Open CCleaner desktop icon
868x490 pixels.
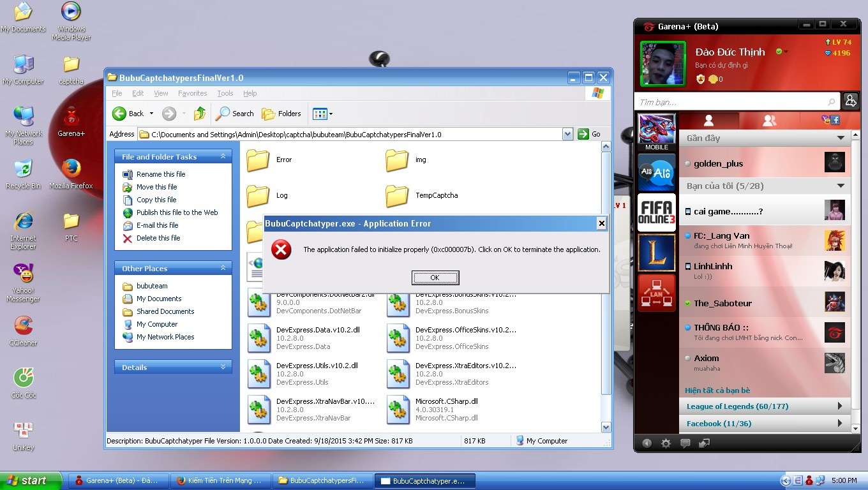click(x=24, y=329)
